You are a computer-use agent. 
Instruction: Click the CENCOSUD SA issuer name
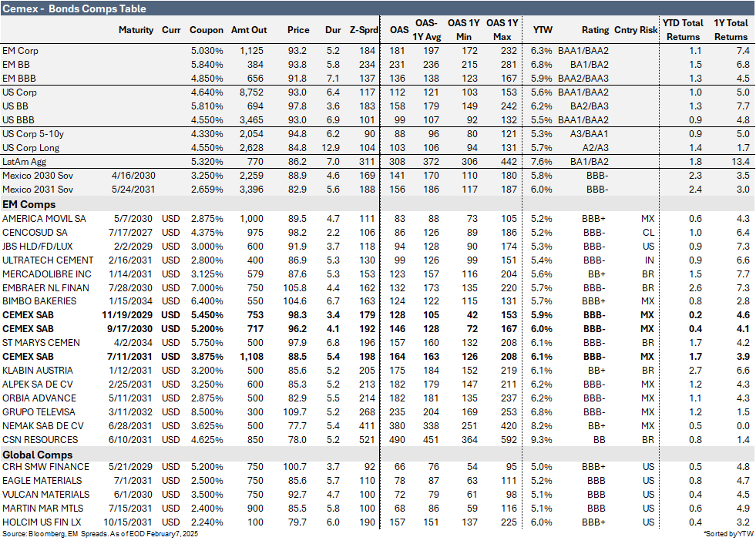pos(35,233)
